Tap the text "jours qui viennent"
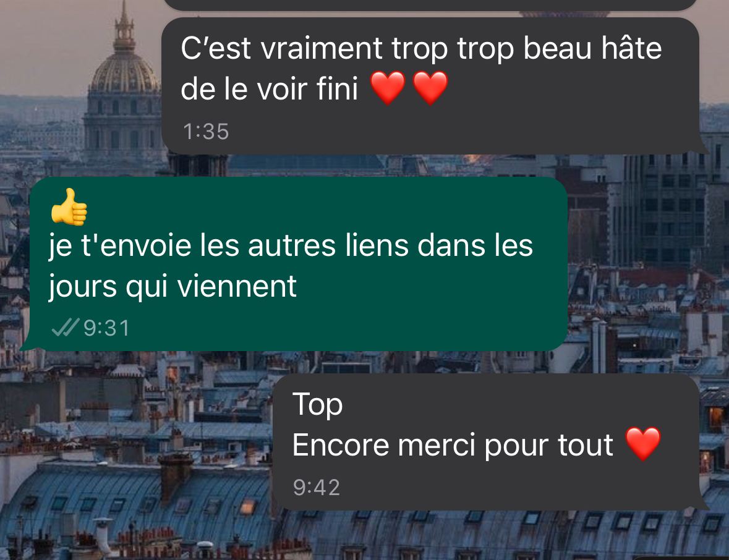This screenshot has width=729, height=560. click(173, 287)
